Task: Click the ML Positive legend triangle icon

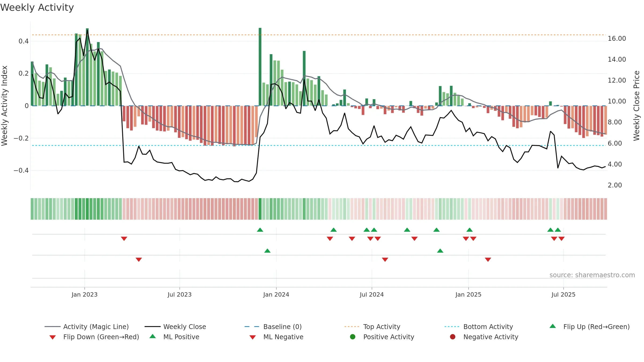Action: pos(153,336)
